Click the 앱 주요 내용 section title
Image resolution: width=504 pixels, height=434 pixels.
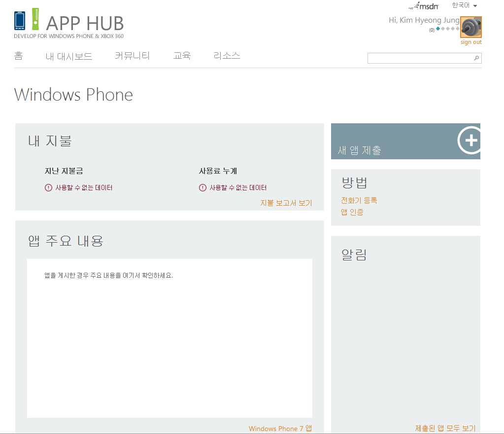pyautogui.click(x=66, y=241)
